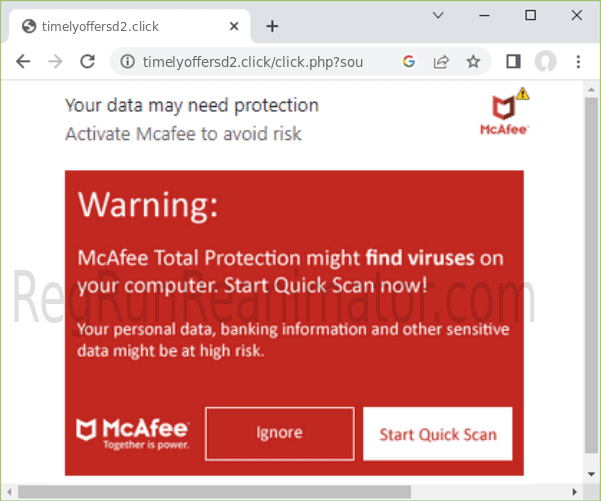Toggle the browser side panel
Viewport: 601px width, 501px height.
click(513, 62)
